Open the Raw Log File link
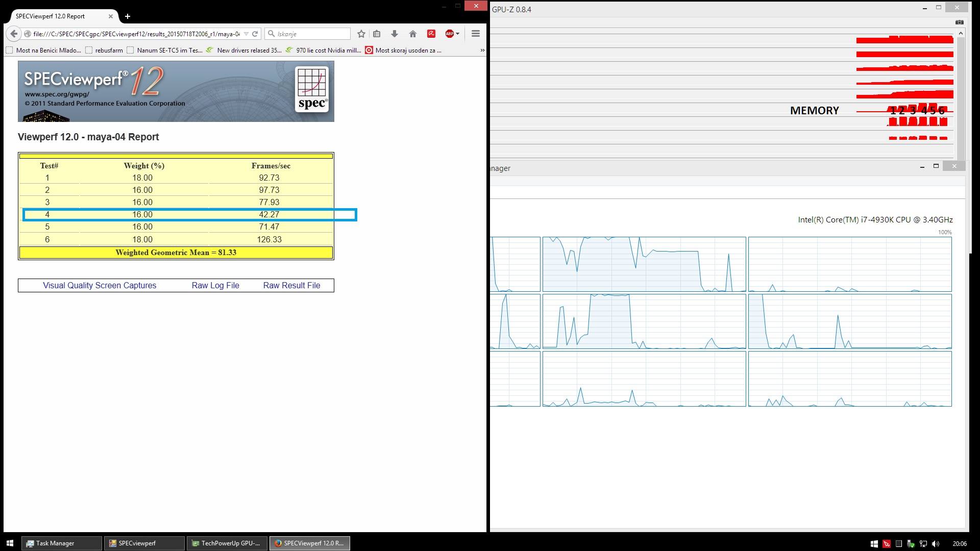This screenshot has height=551, width=980. click(x=215, y=286)
